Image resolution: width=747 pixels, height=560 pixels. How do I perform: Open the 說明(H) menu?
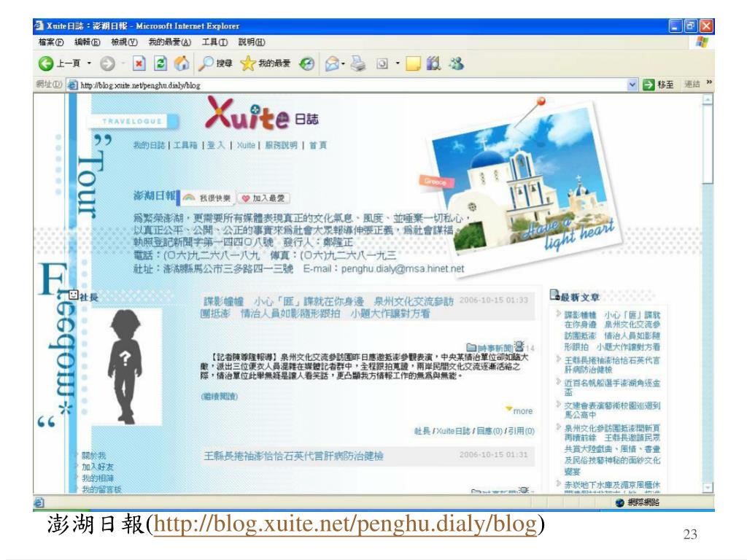point(252,42)
